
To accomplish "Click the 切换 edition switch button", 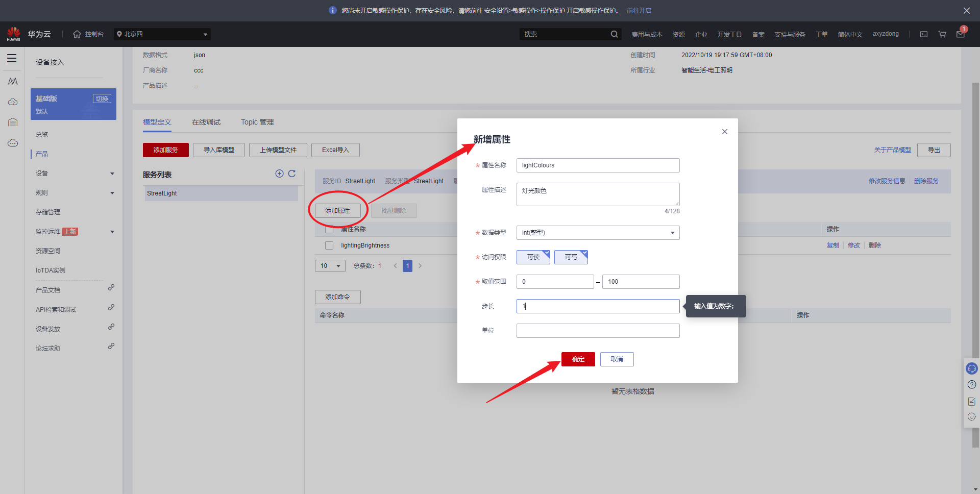I will [102, 98].
